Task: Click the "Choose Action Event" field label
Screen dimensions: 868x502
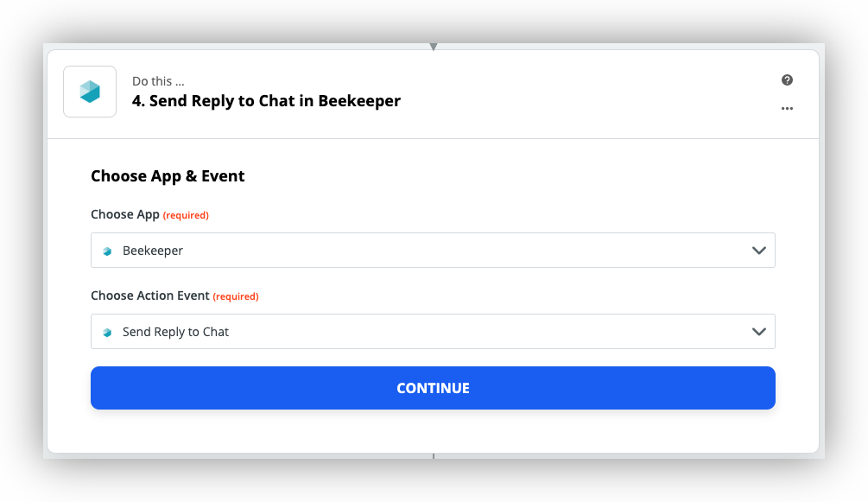Action: (x=149, y=295)
